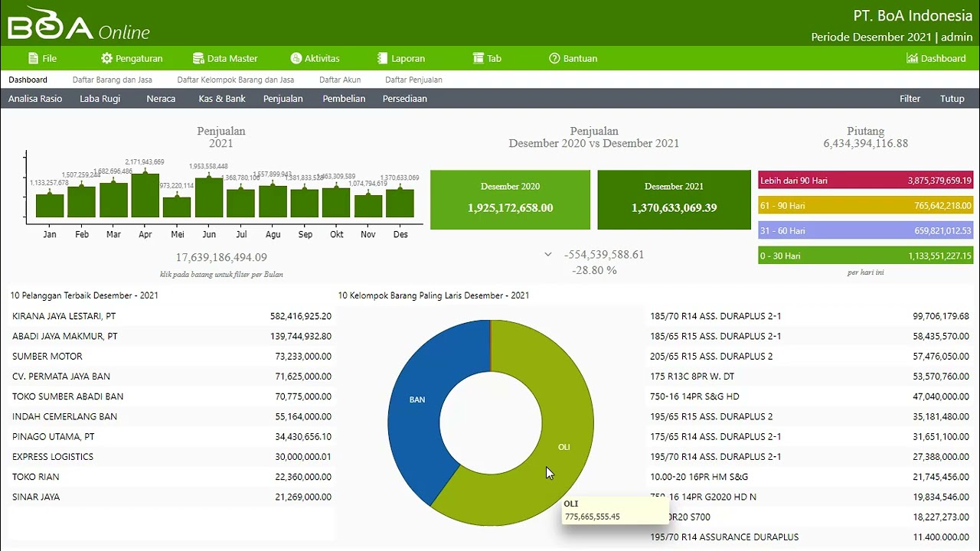Image resolution: width=980 pixels, height=551 pixels.
Task: Select customer SINAR JAYA
Action: 171,497
